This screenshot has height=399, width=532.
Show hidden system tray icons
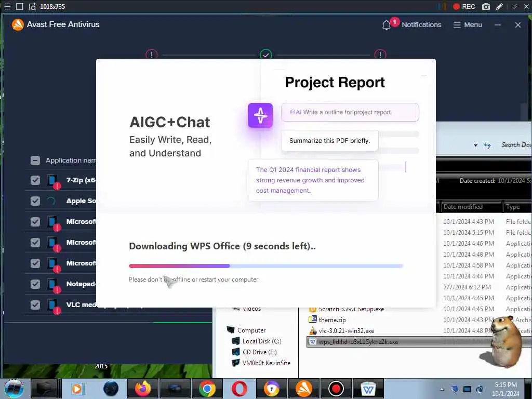click(442, 389)
